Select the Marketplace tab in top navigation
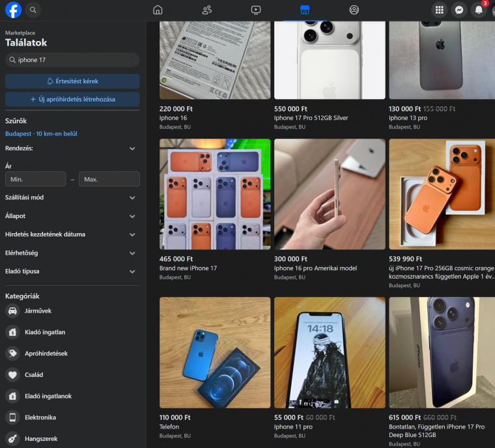This screenshot has width=495, height=448. (x=304, y=10)
